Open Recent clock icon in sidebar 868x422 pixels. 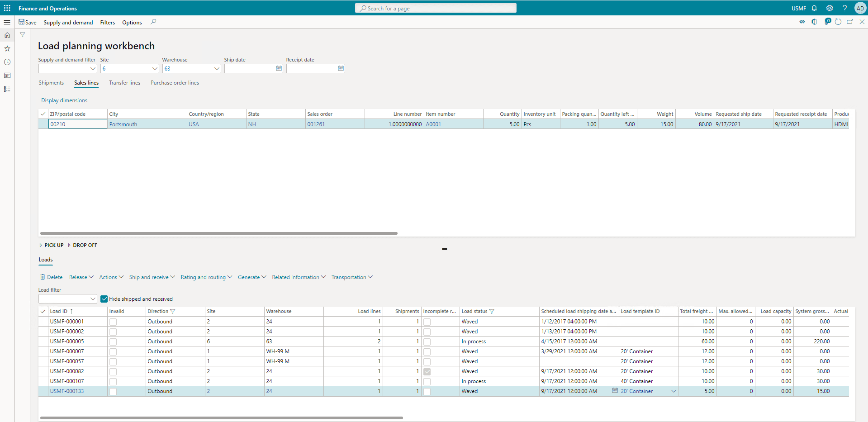(x=7, y=62)
